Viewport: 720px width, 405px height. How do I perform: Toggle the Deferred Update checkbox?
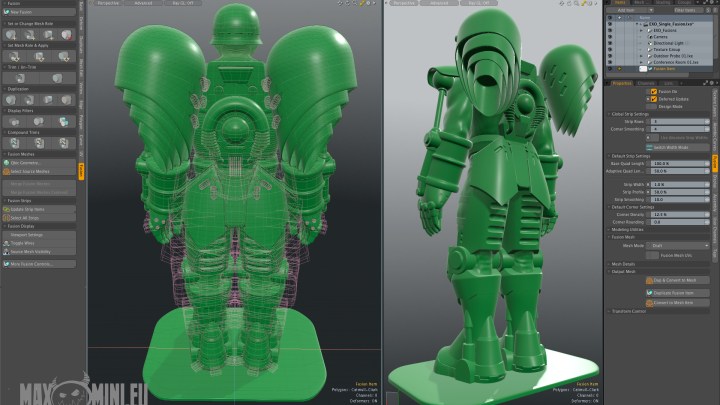pyautogui.click(x=654, y=99)
